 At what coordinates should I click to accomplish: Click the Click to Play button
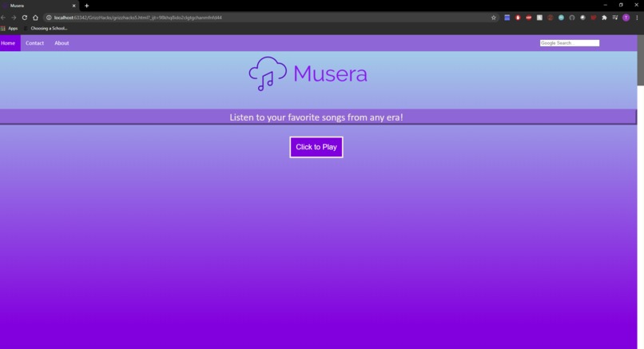[x=316, y=147]
